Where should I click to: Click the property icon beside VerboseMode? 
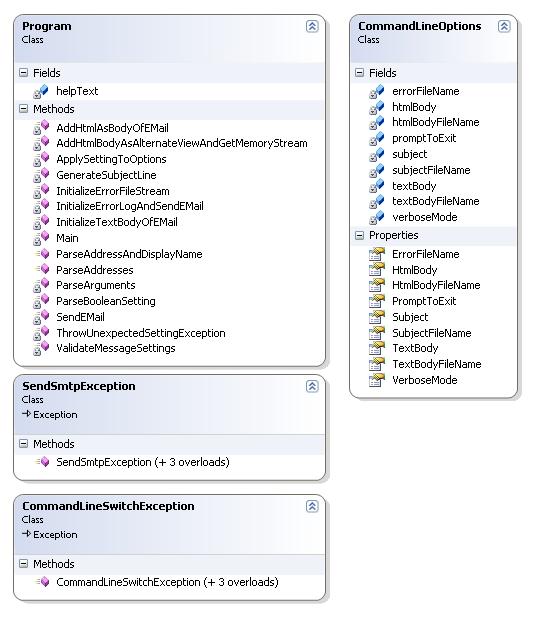click(x=377, y=380)
